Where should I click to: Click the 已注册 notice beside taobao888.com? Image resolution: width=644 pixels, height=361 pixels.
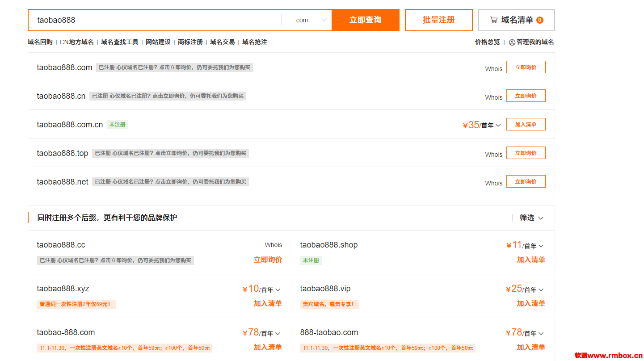tap(174, 67)
